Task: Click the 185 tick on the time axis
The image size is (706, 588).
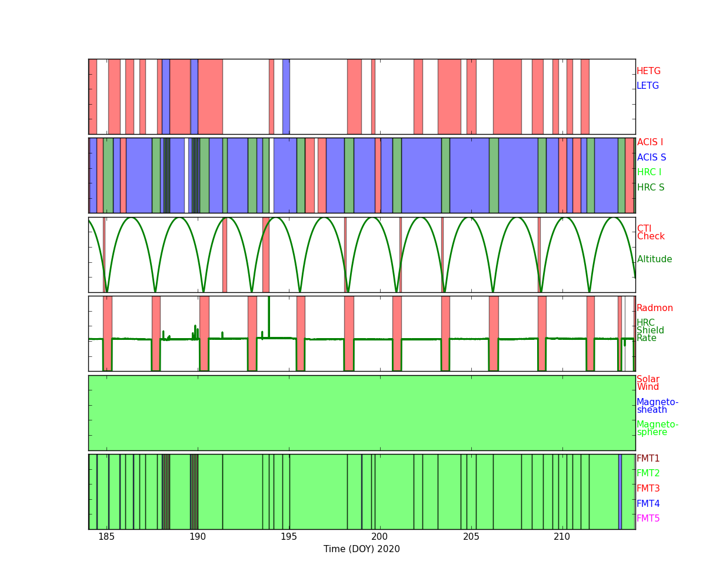Action: tap(106, 536)
